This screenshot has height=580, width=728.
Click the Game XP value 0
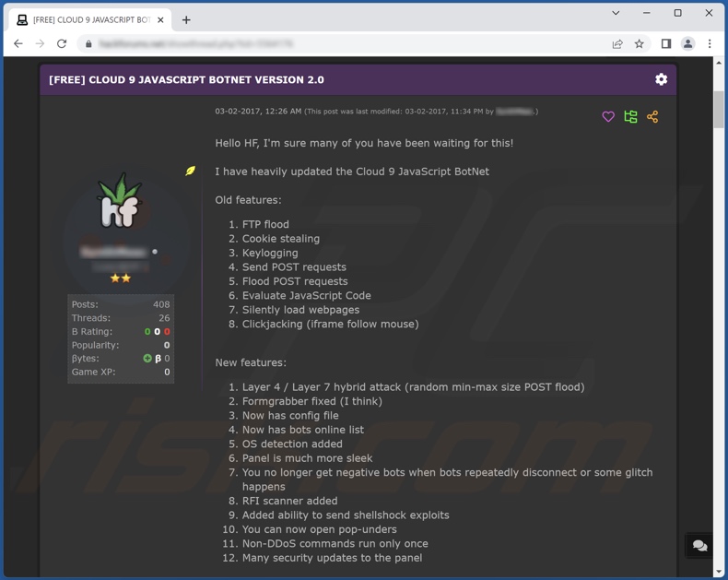tap(167, 372)
